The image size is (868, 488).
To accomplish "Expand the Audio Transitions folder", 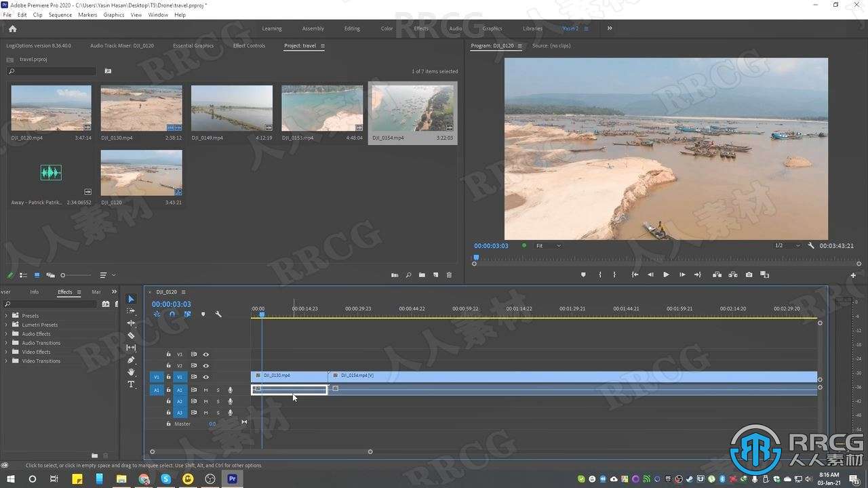I will click(7, 343).
